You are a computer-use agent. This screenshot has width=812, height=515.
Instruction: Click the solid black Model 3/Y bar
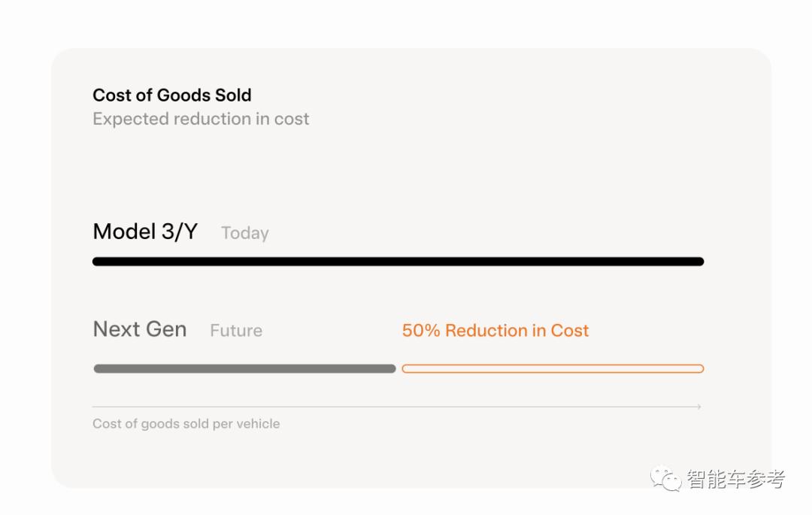pos(398,262)
